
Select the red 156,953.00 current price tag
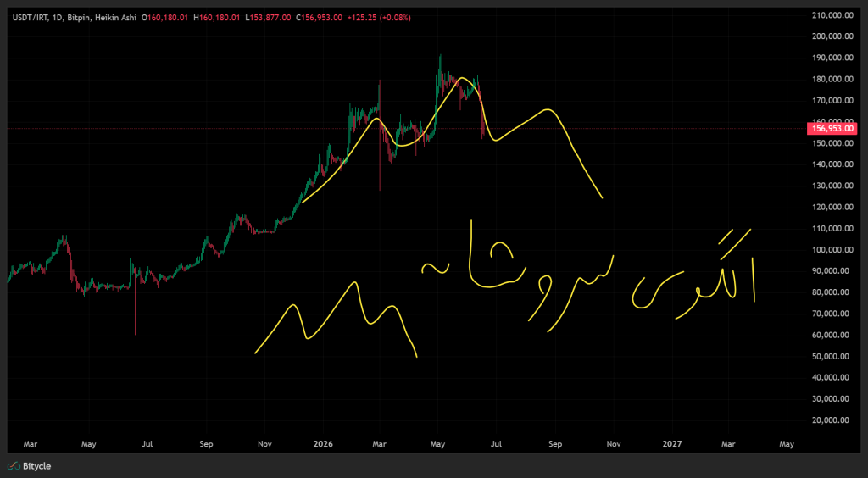(x=834, y=129)
